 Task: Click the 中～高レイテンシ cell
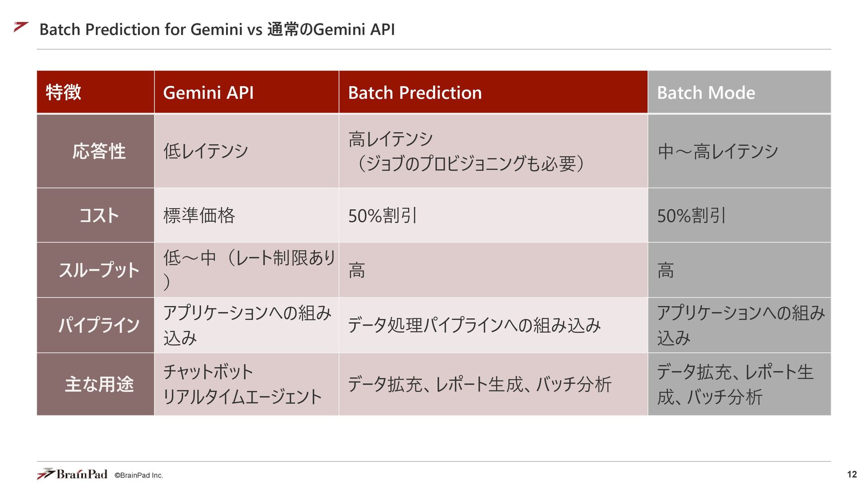740,151
